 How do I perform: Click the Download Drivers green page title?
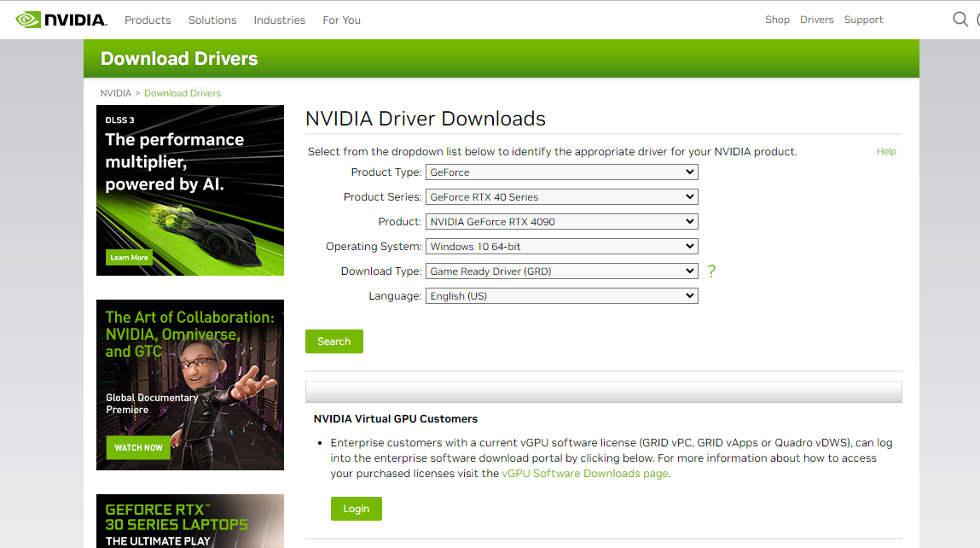pos(179,59)
